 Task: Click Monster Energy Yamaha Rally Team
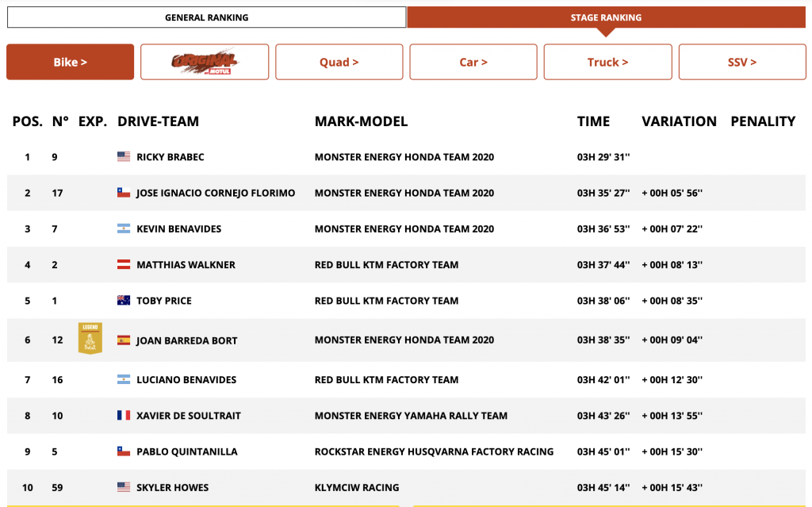click(x=412, y=416)
